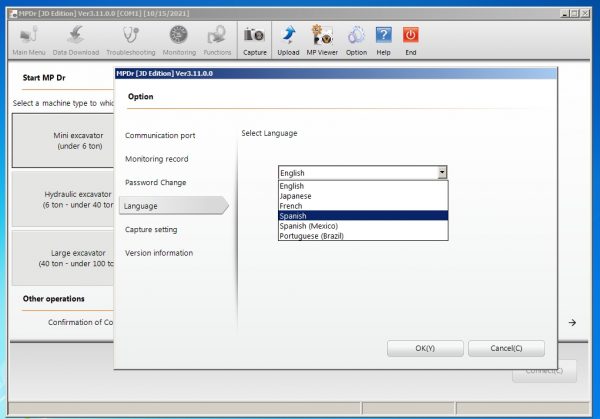Switch to Communication port settings

point(160,135)
